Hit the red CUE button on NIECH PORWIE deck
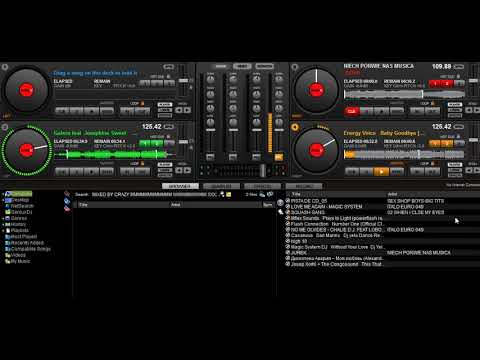This screenshot has height=360, width=480. [x=352, y=111]
